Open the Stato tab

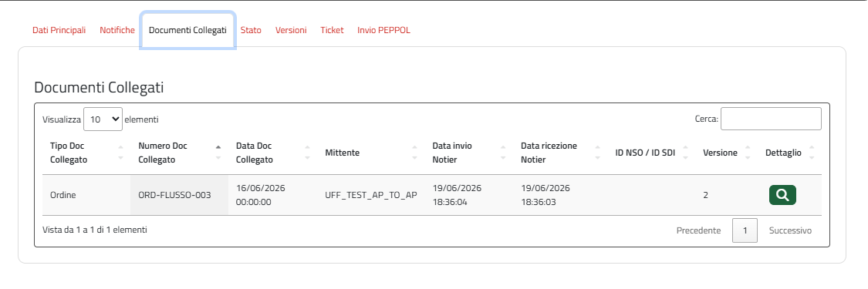(251, 30)
